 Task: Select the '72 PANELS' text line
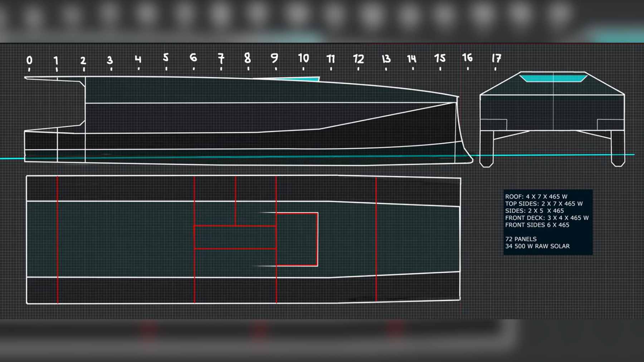[x=521, y=239]
